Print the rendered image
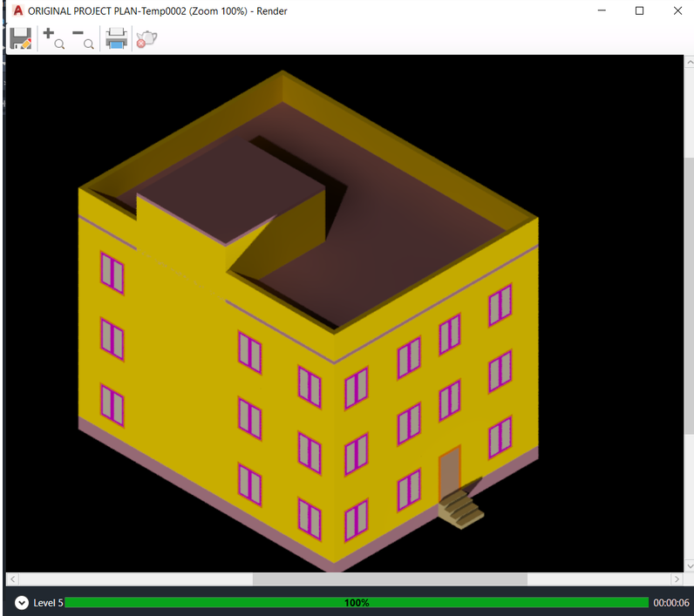694x616 pixels. click(x=116, y=38)
